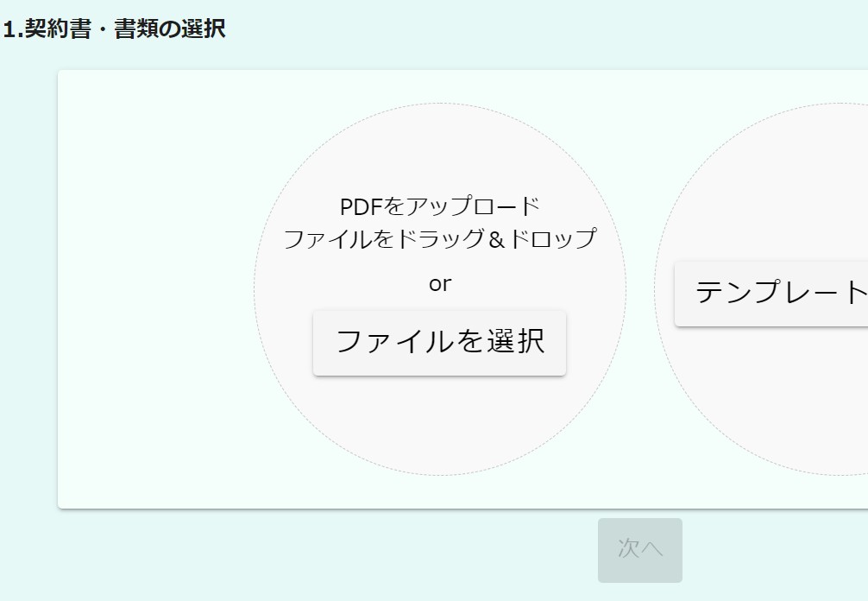This screenshot has width=868, height=601.
Task: Click the white card gap between the two circles
Action: 640,289
